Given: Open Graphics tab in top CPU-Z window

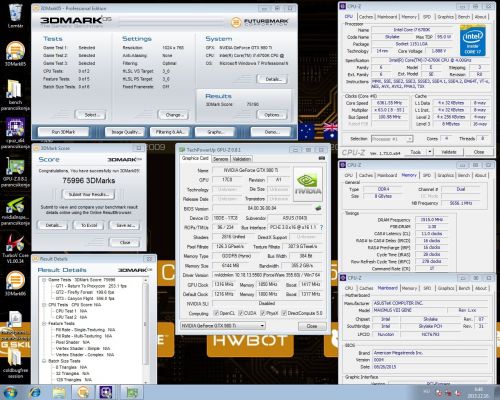Looking at the screenshot, I should tap(446, 17).
